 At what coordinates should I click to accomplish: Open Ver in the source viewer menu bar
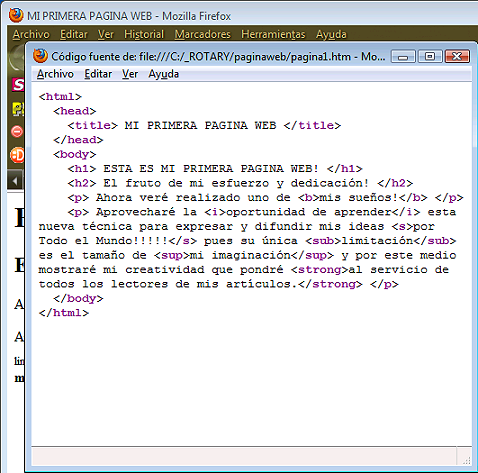pos(130,74)
